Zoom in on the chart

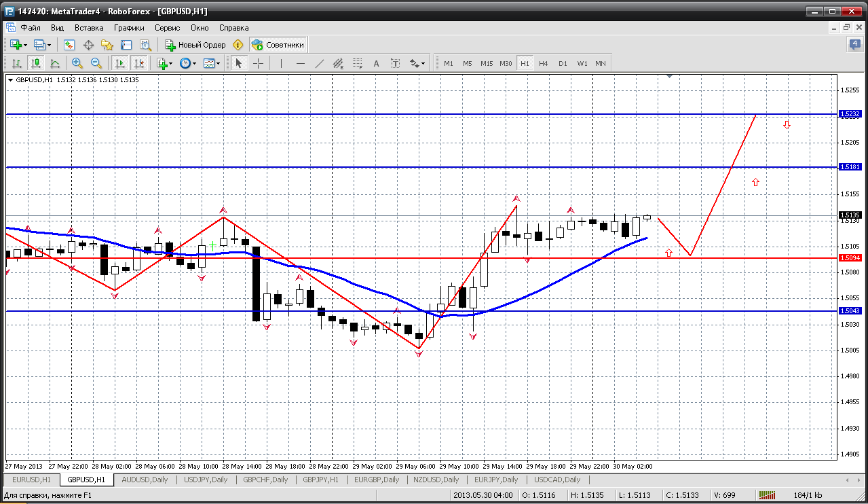click(77, 63)
